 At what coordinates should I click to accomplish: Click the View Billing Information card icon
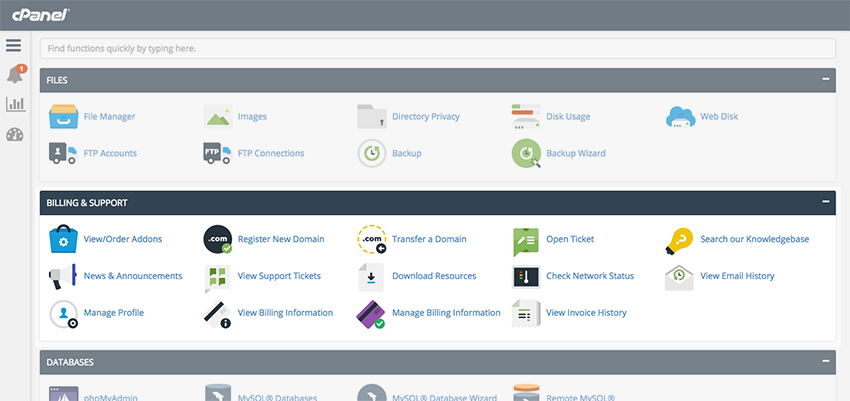(217, 314)
